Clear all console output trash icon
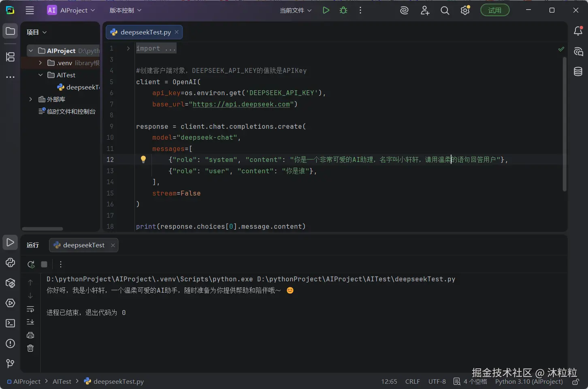The image size is (588, 389). pos(30,348)
